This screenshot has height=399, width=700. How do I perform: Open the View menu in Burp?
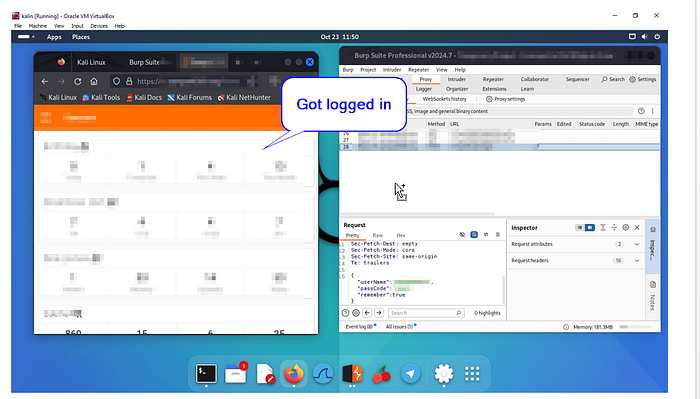tap(442, 70)
